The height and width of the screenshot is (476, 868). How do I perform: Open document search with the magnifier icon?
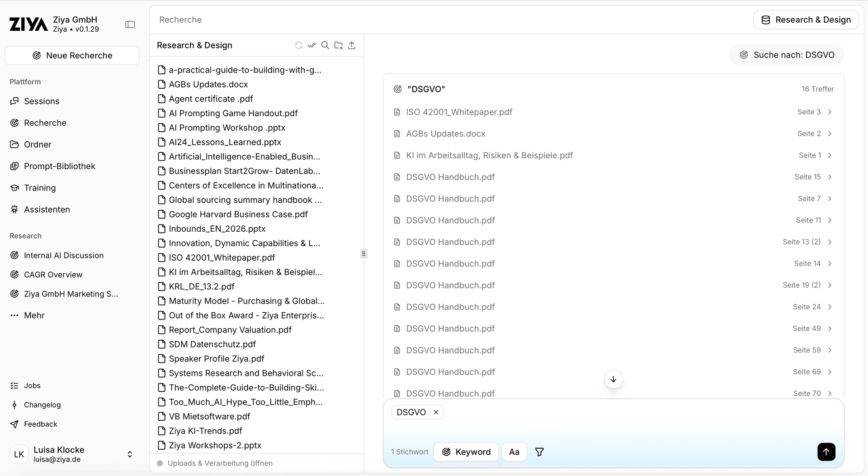[x=325, y=45]
